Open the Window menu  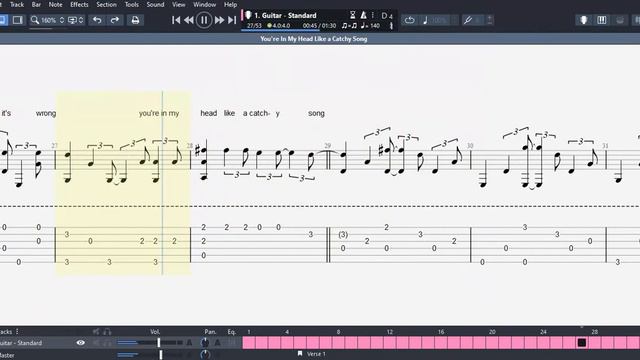click(x=204, y=4)
